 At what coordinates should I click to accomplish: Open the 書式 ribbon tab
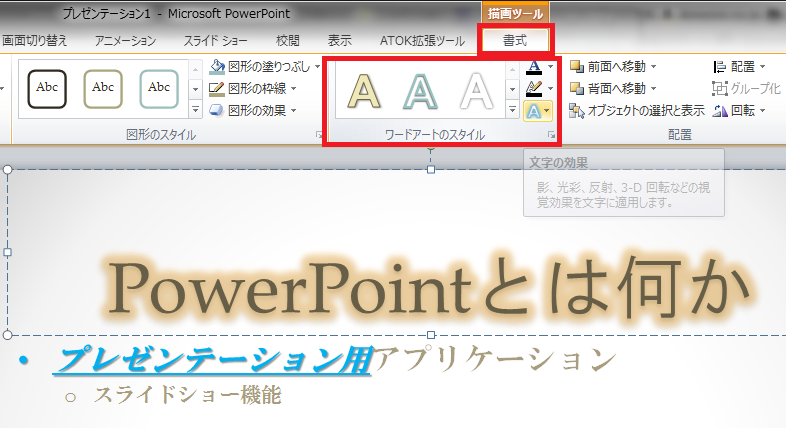(515, 41)
